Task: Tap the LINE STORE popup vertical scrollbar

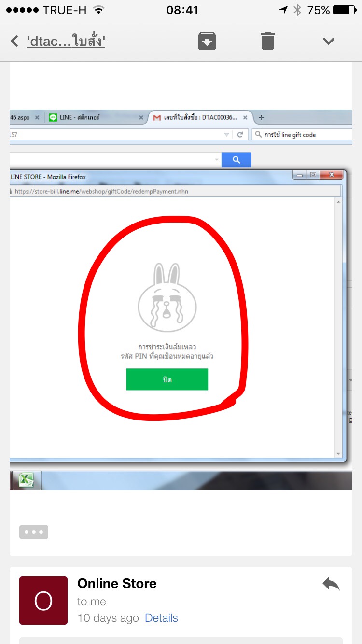Action: tap(338, 327)
